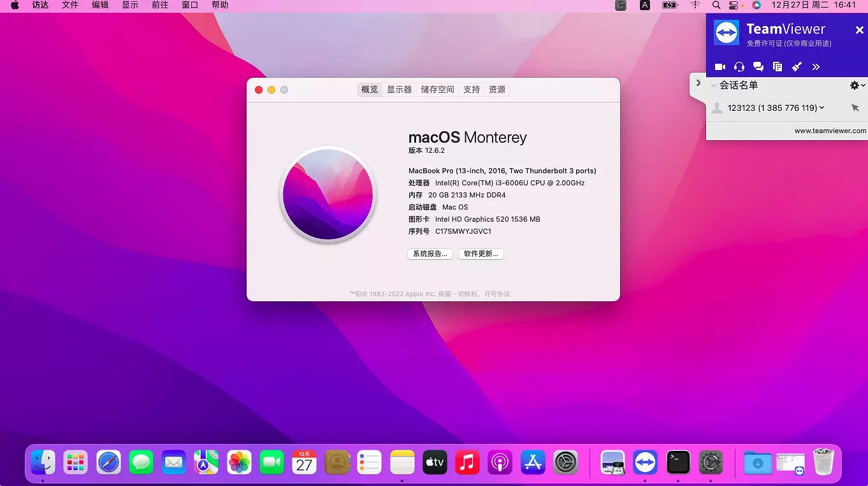868x486 pixels.
Task: Visit the www.teamviewer.com link
Action: [830, 131]
